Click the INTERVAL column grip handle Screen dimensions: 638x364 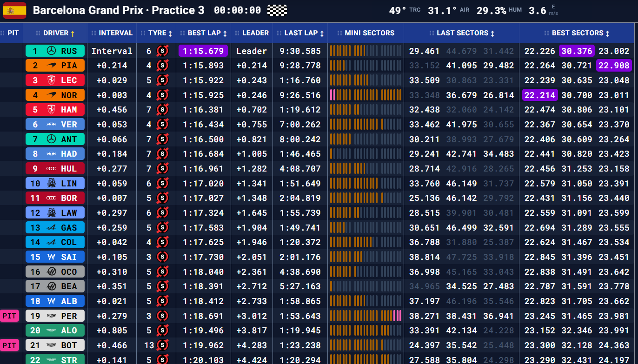94,33
